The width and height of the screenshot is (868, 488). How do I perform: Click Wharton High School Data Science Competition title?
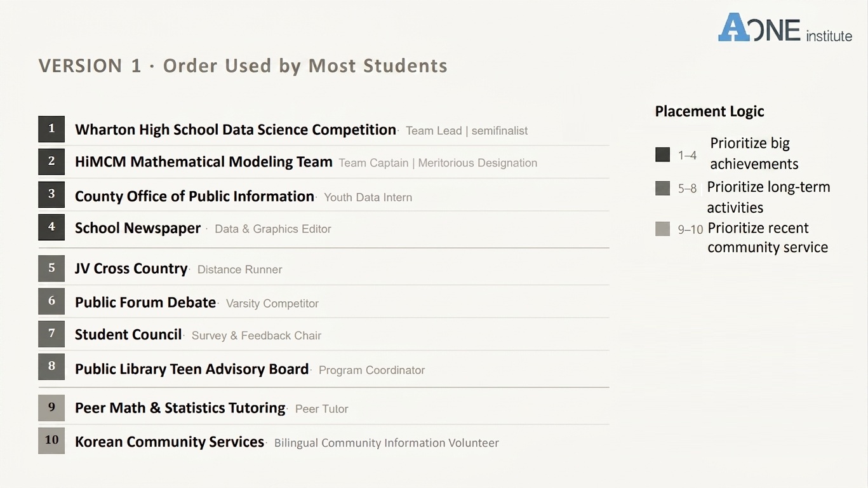pos(236,130)
